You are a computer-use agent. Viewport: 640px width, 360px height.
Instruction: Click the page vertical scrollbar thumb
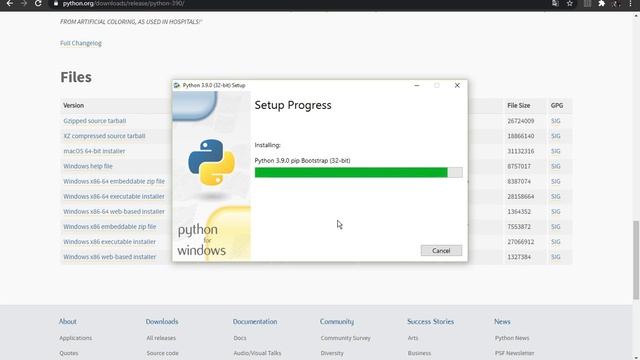coord(636,260)
